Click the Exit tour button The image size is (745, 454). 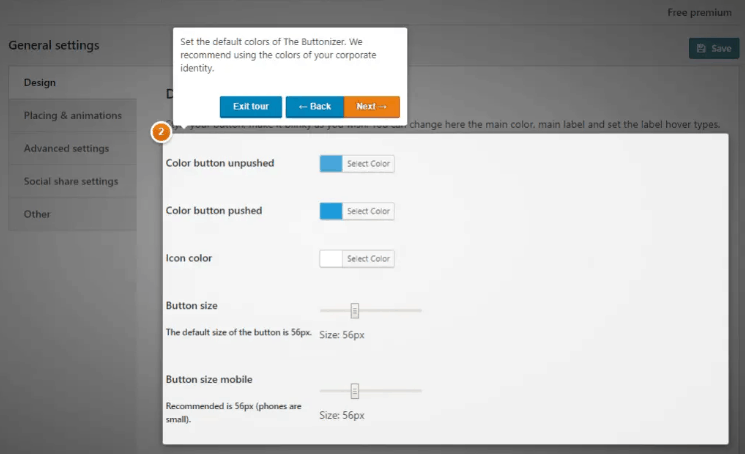(x=250, y=106)
